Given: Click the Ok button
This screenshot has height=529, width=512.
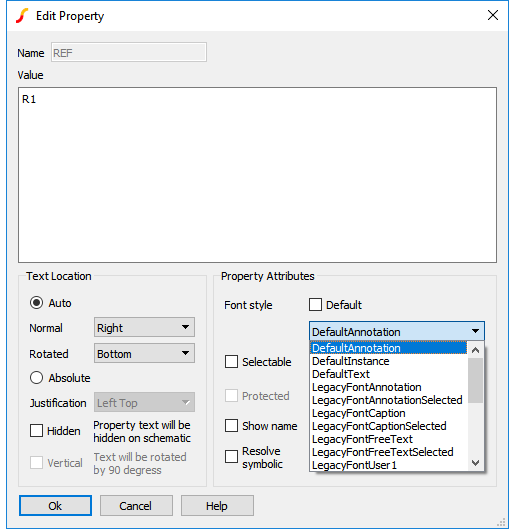Looking at the screenshot, I should (x=55, y=505).
